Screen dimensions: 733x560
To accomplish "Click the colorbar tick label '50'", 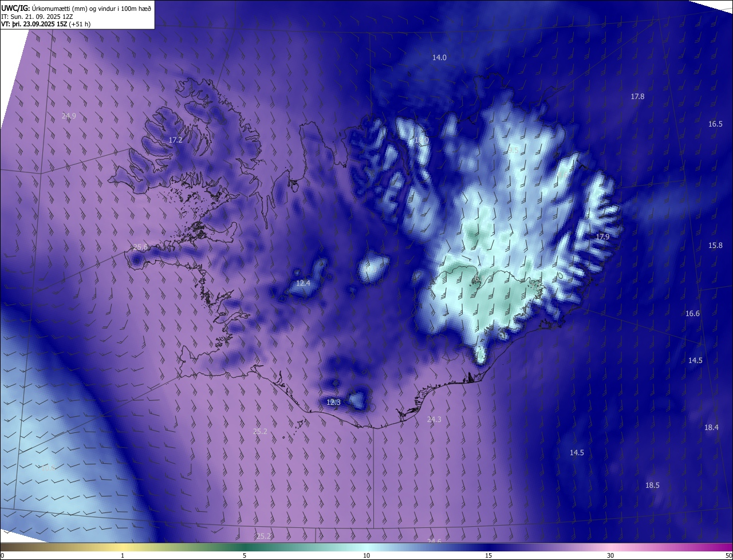I will [728, 555].
